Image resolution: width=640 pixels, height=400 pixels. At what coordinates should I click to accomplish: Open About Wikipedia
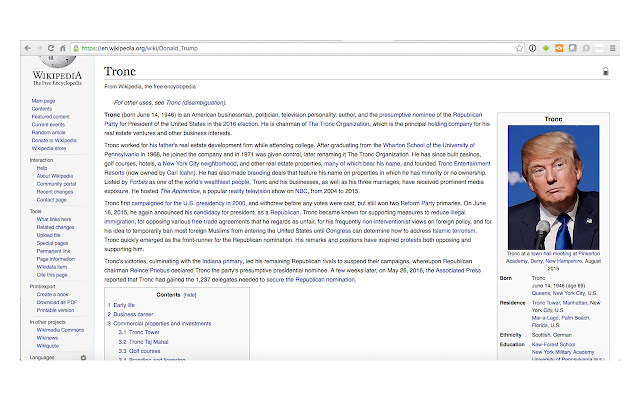click(55, 176)
